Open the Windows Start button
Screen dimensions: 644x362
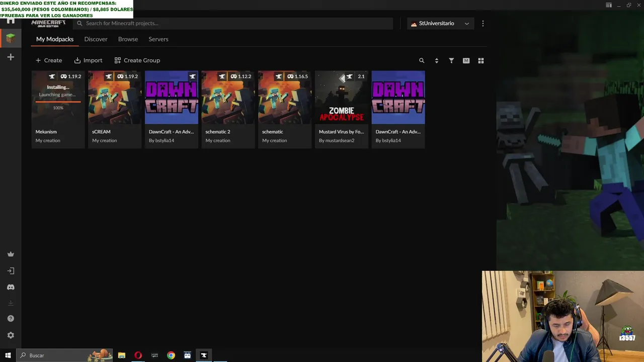[8, 355]
